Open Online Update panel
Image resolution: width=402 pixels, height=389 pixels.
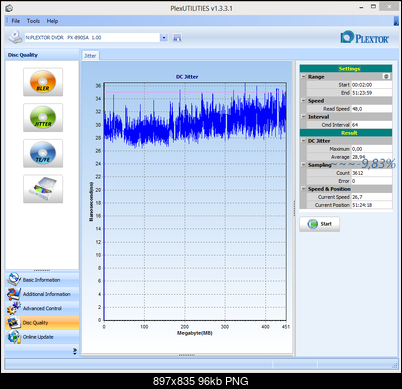coord(42,337)
